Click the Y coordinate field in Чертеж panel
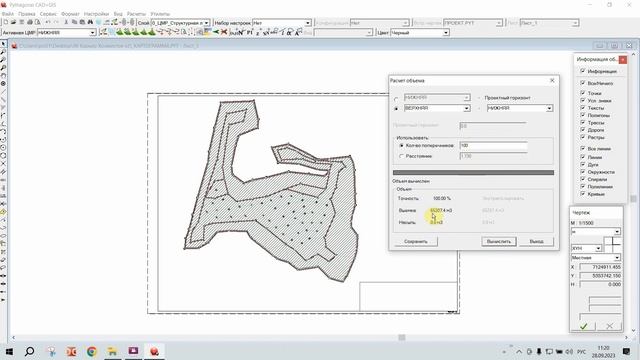Image resolution: width=640 pixels, height=360 pixels. click(600, 276)
